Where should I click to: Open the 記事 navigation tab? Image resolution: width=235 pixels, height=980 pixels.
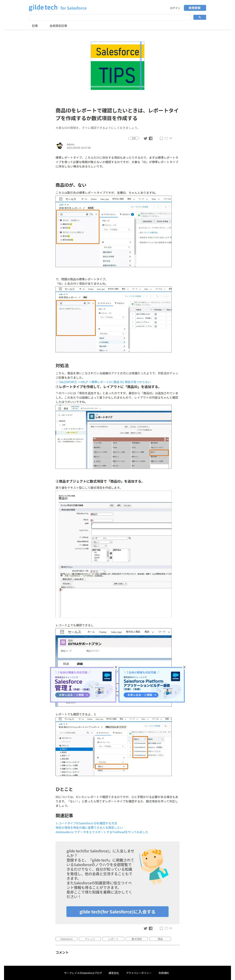[35, 26]
